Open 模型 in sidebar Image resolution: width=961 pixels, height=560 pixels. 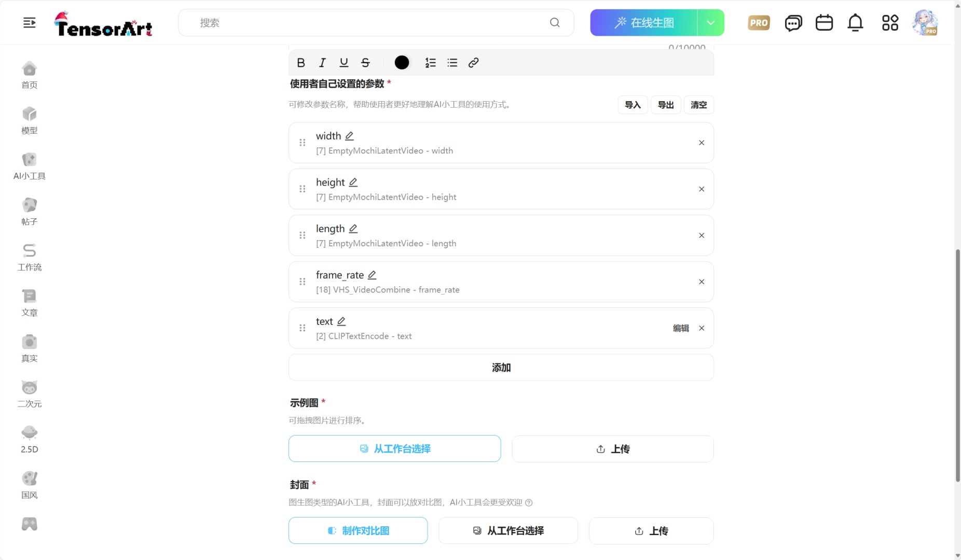[30, 121]
